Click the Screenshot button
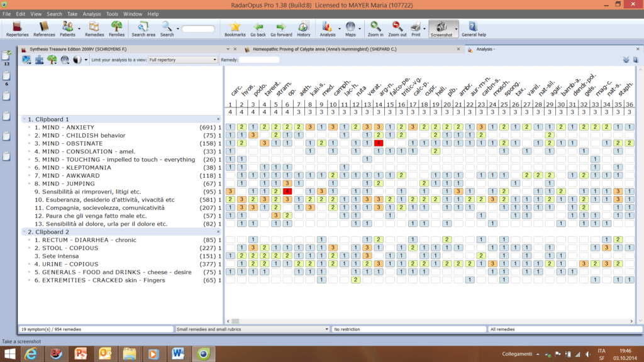644x362 pixels. coord(441,28)
